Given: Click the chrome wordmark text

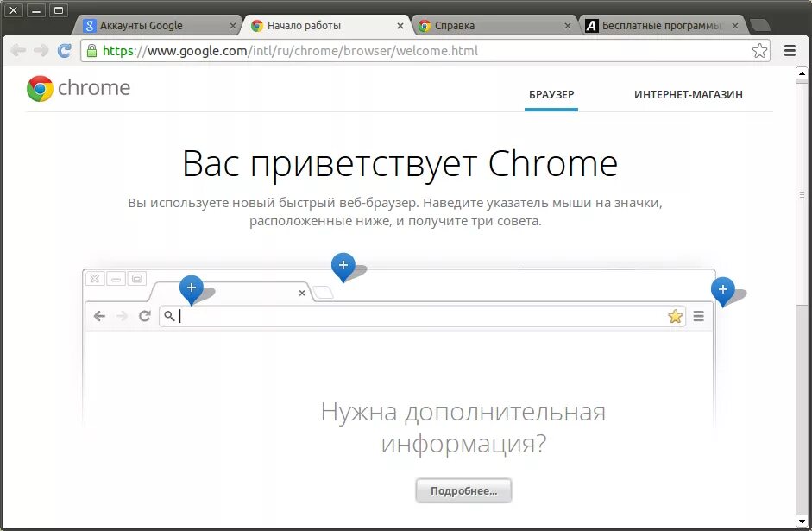Looking at the screenshot, I should (x=94, y=87).
